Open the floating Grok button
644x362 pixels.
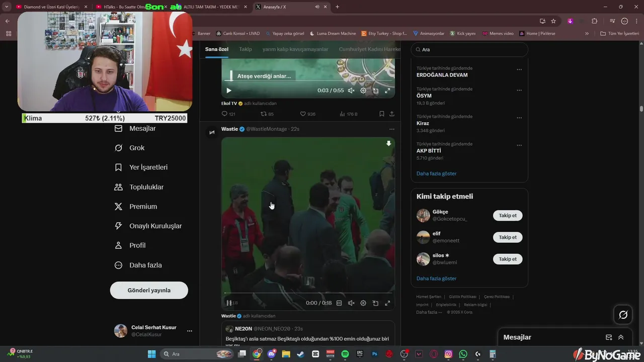[623, 315]
